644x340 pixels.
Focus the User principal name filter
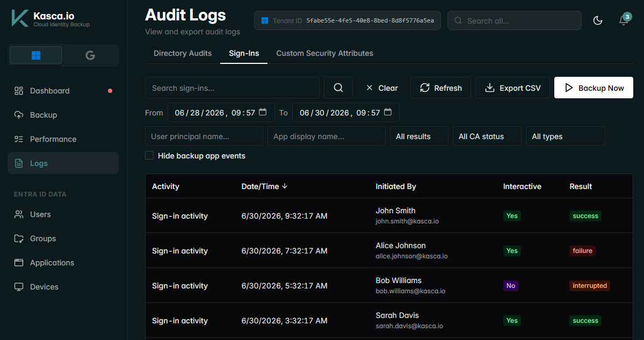(x=204, y=136)
